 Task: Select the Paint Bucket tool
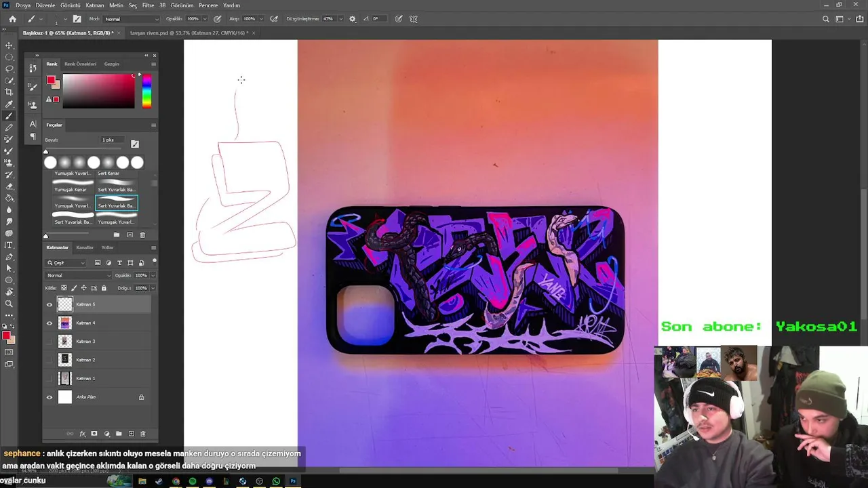click(x=9, y=198)
